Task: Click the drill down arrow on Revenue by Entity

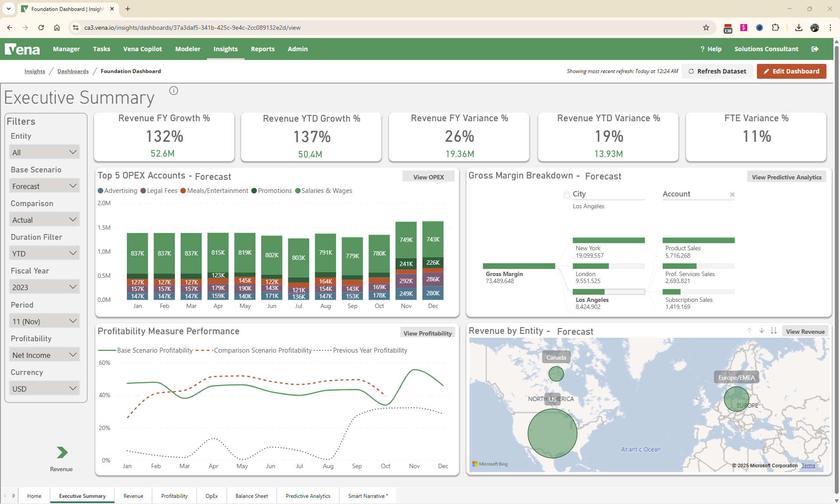Action: click(x=761, y=331)
